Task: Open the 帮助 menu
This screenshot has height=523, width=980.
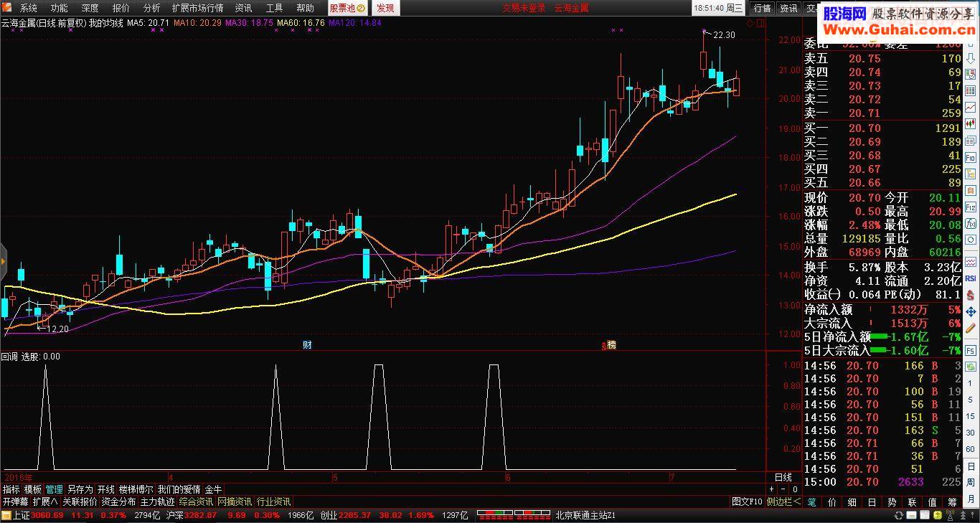Action: [x=305, y=8]
